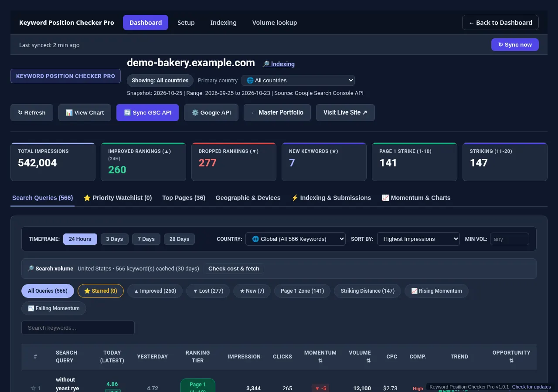
Task: Click Check for updates link
Action: tap(531, 387)
